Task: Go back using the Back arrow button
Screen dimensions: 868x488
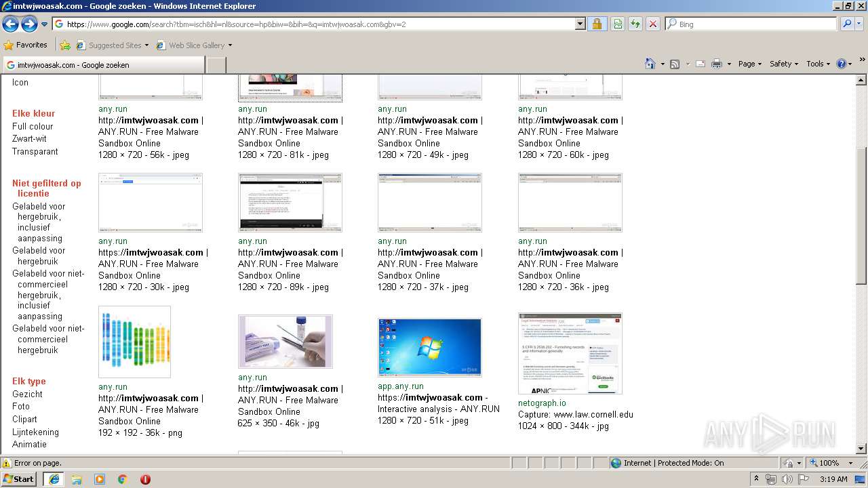Action: pyautogui.click(x=11, y=24)
